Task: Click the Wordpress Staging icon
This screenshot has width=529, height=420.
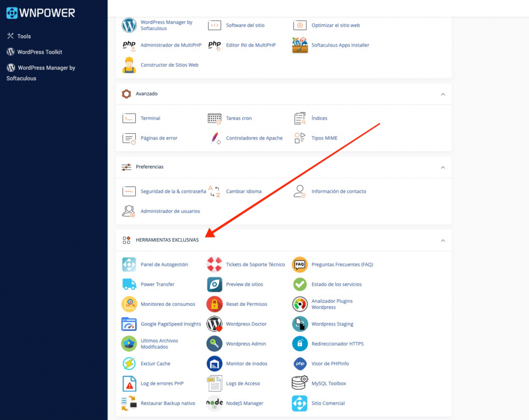Action: pos(300,324)
